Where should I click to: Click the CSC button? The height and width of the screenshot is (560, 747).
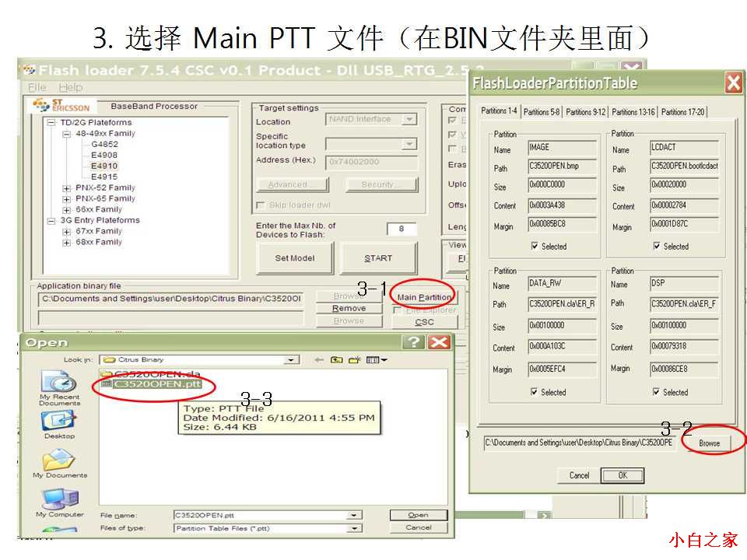point(425,322)
